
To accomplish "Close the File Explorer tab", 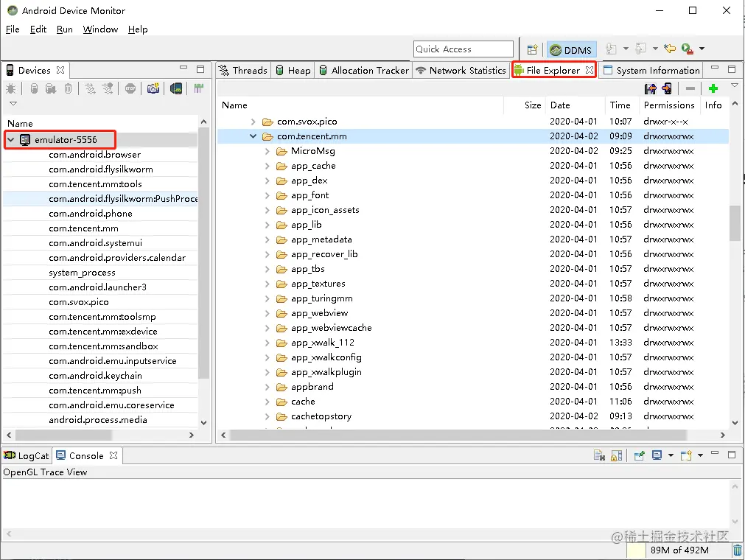I will tap(590, 70).
